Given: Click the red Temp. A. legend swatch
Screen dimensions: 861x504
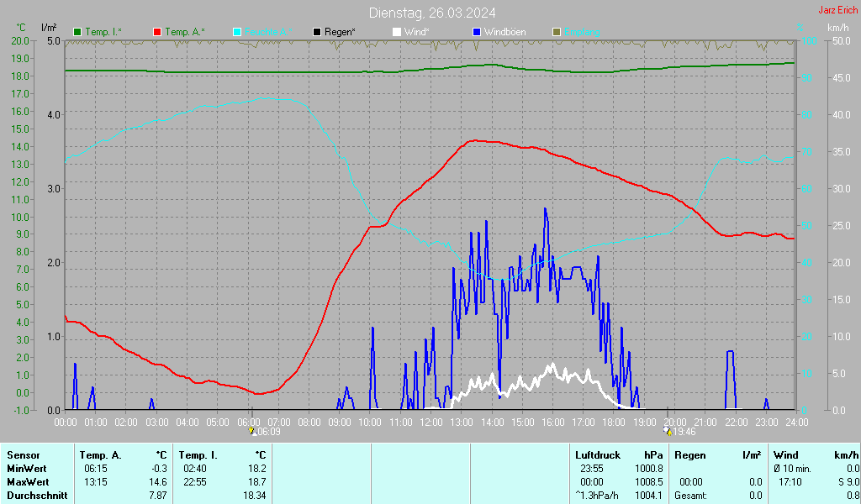Looking at the screenshot, I should (157, 32).
